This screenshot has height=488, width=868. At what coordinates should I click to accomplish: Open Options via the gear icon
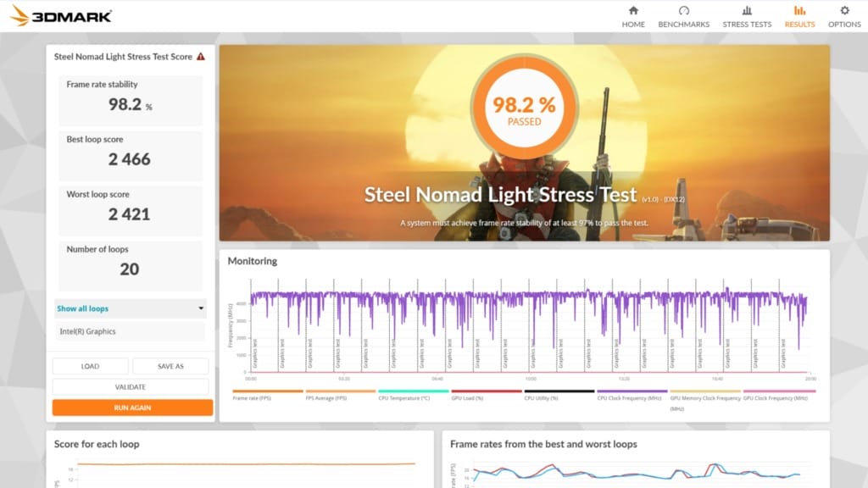pyautogui.click(x=844, y=10)
